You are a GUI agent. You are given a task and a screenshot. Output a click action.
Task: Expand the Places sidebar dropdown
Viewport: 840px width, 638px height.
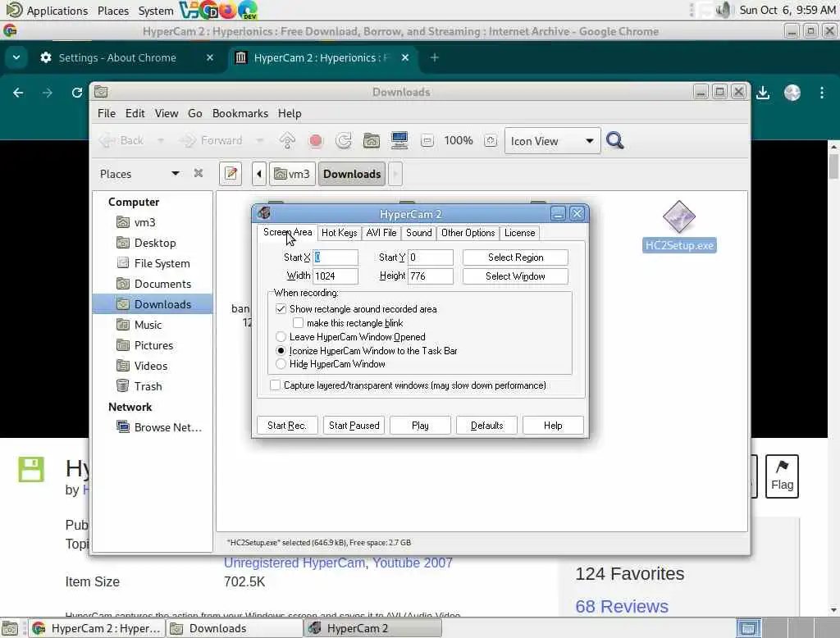click(176, 173)
